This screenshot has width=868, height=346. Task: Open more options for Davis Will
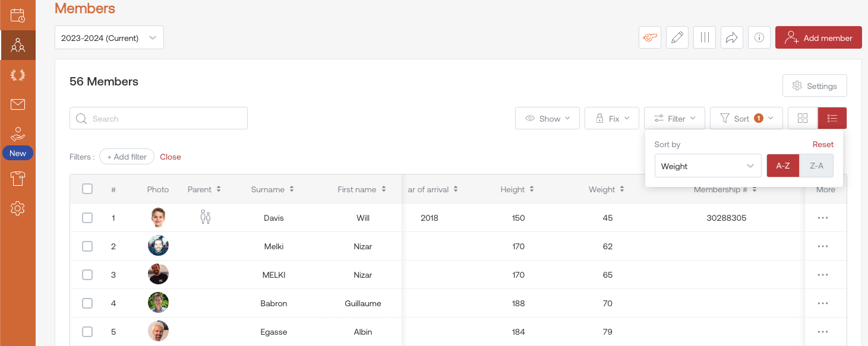pos(823,218)
